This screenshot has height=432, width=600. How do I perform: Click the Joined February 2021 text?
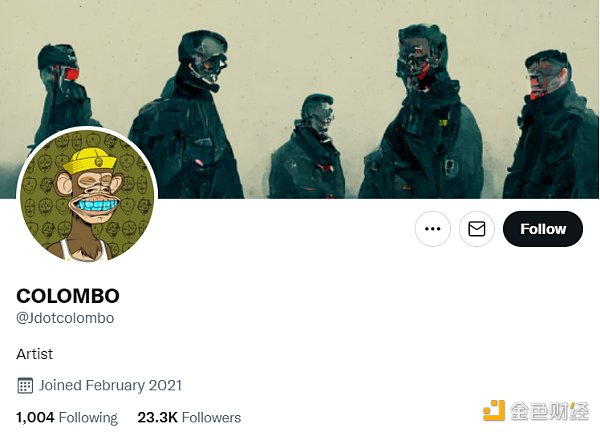110,385
